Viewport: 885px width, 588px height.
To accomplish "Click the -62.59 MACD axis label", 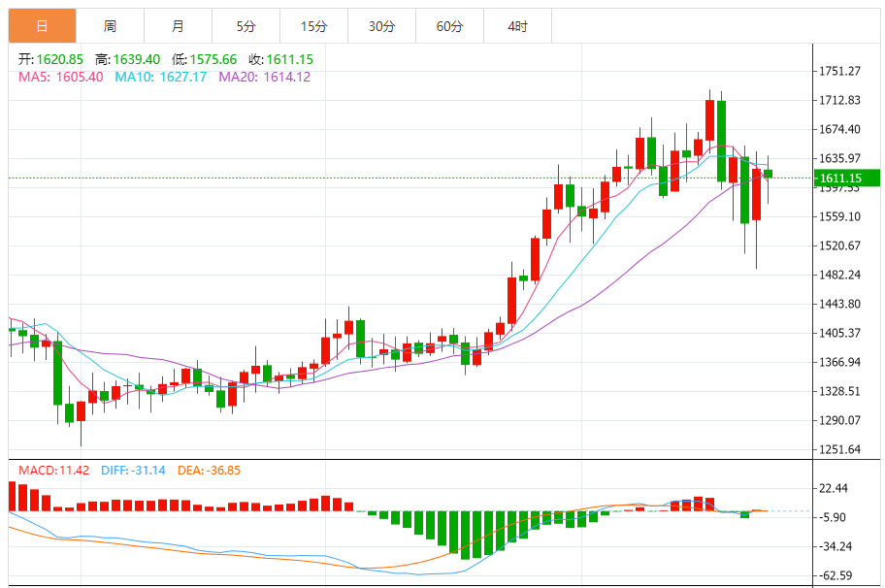I will coord(840,575).
